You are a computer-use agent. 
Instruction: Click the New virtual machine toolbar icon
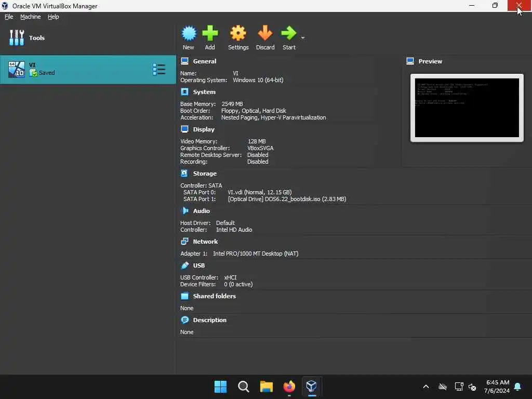point(189,34)
